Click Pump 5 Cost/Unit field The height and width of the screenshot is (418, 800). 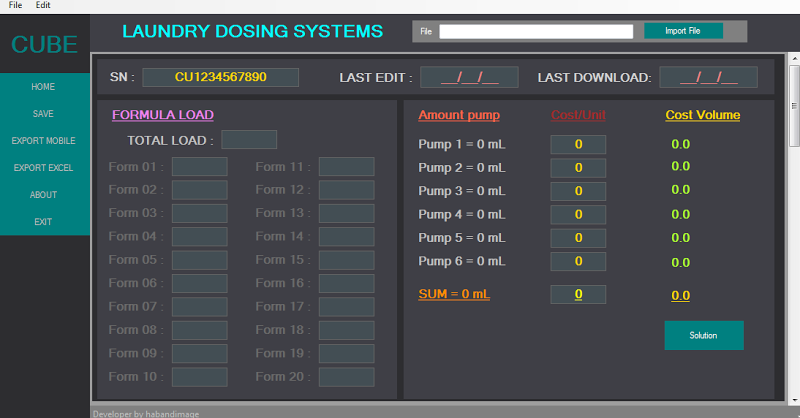tap(578, 238)
